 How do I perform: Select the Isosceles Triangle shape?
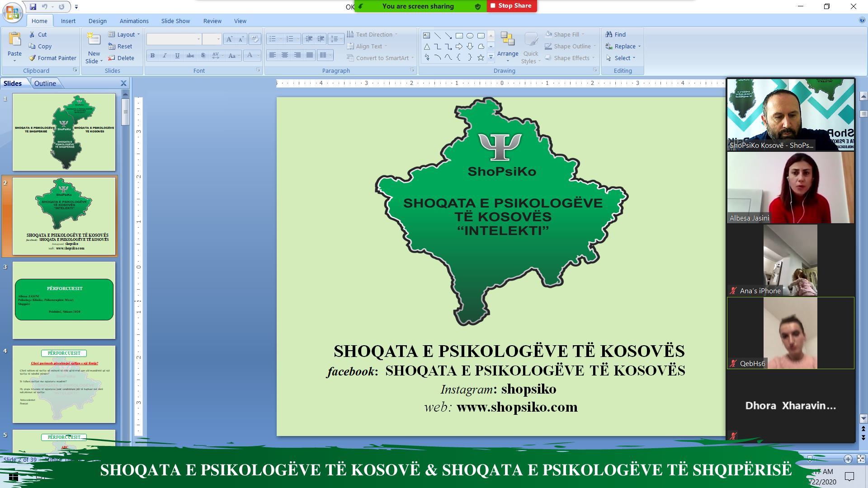click(x=426, y=46)
